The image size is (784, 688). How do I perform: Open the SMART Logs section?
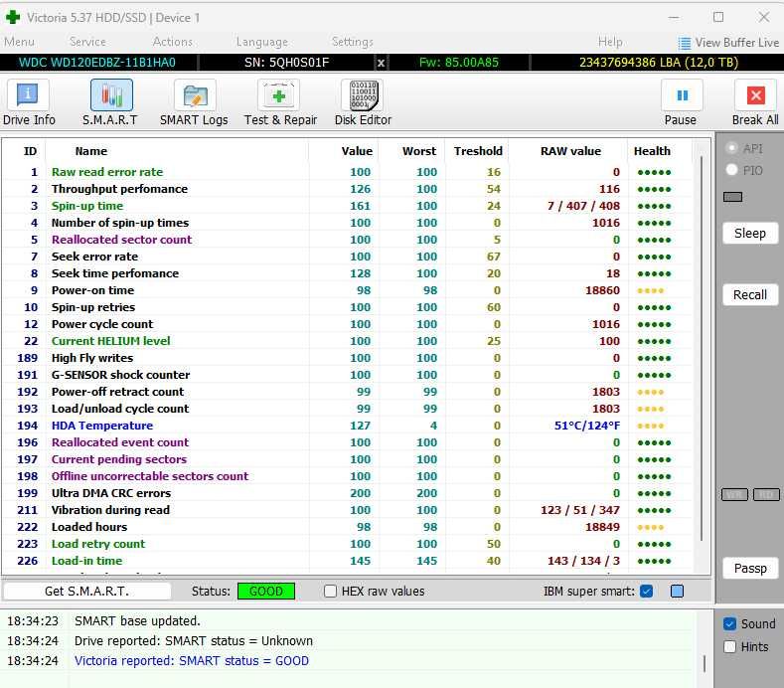pyautogui.click(x=194, y=103)
